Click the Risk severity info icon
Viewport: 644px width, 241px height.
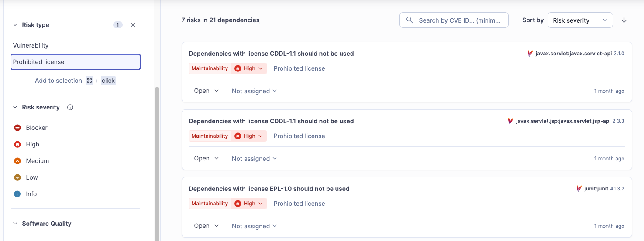[x=70, y=107]
